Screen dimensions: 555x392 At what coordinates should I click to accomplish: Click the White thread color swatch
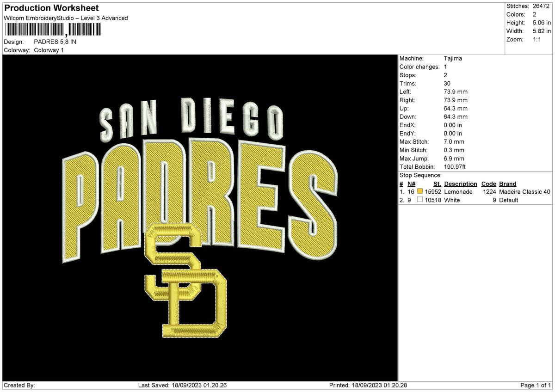point(420,200)
